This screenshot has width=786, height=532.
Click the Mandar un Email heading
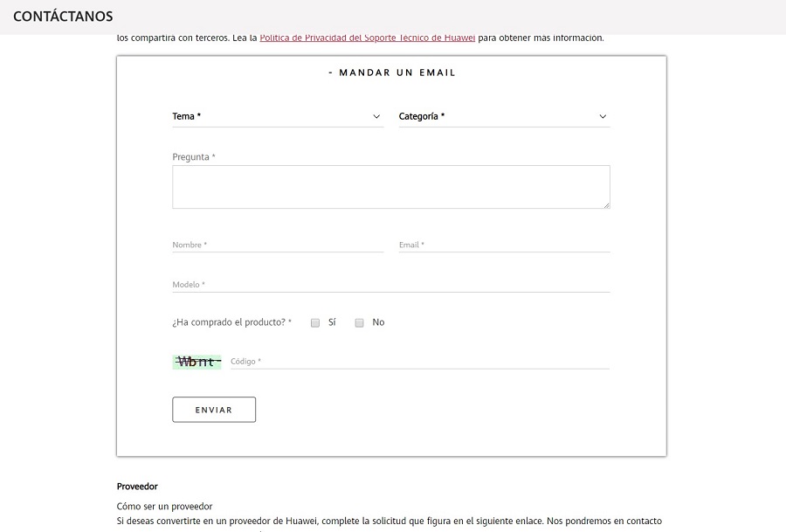pos(391,73)
